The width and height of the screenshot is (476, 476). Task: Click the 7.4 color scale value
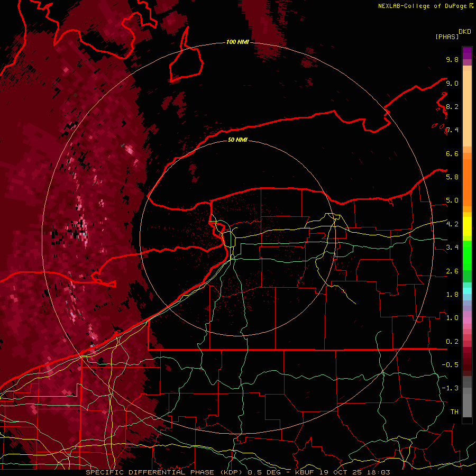(452, 130)
